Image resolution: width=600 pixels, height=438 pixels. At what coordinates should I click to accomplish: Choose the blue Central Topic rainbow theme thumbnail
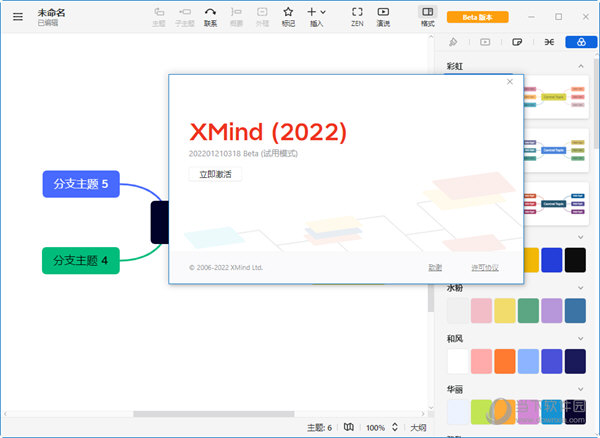tap(557, 150)
